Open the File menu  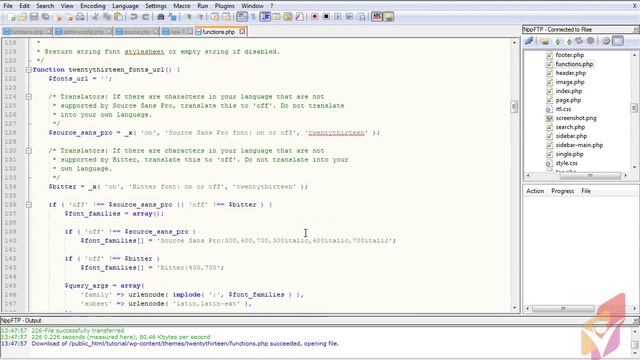pos(8,6)
